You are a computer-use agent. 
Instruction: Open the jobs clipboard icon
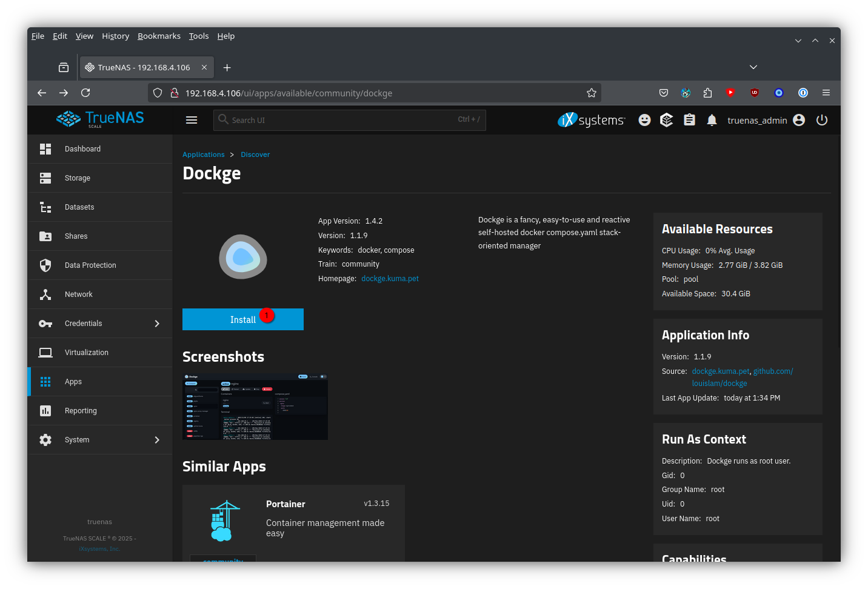[689, 120]
